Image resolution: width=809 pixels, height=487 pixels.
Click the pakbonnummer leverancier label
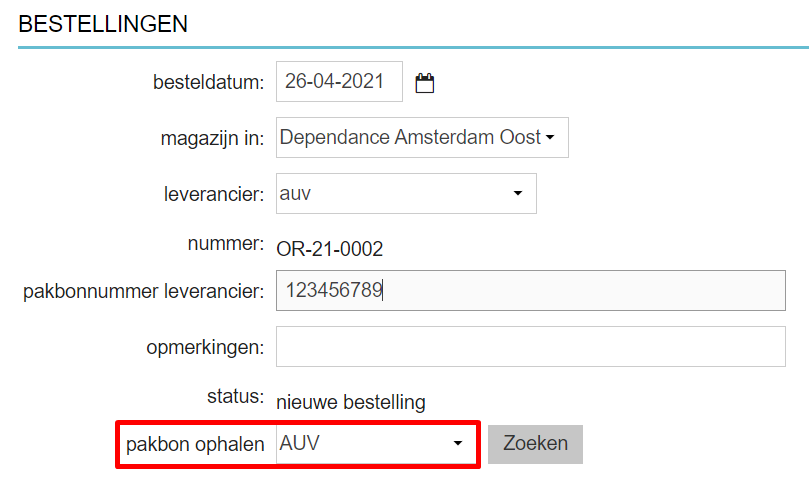[x=143, y=292]
